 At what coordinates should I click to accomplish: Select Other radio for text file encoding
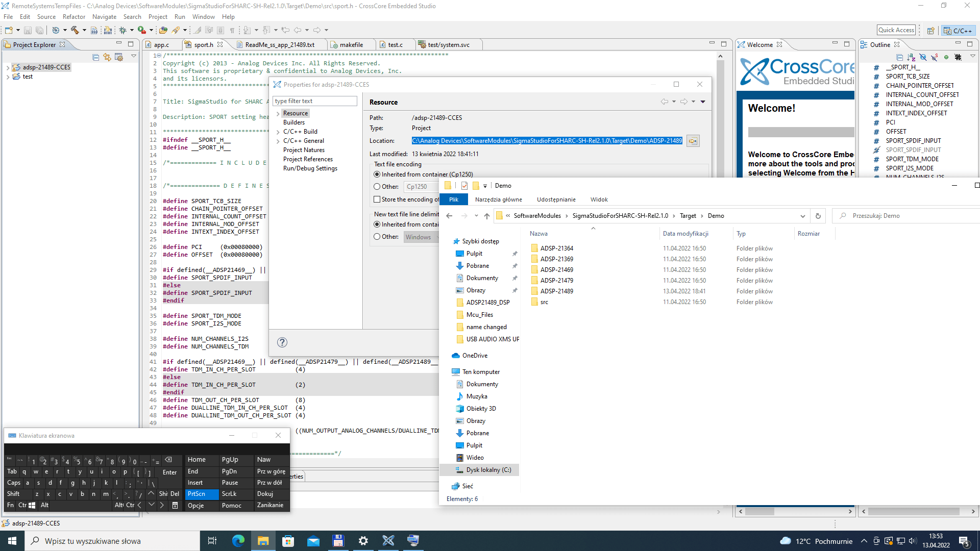[x=377, y=187]
